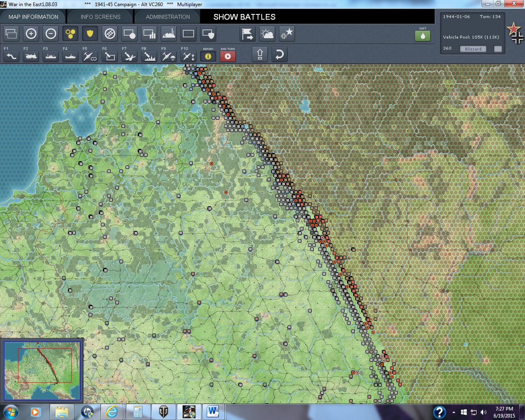Toggle the green SOFT factor droplet button
This screenshot has width=525, height=420.
click(422, 36)
